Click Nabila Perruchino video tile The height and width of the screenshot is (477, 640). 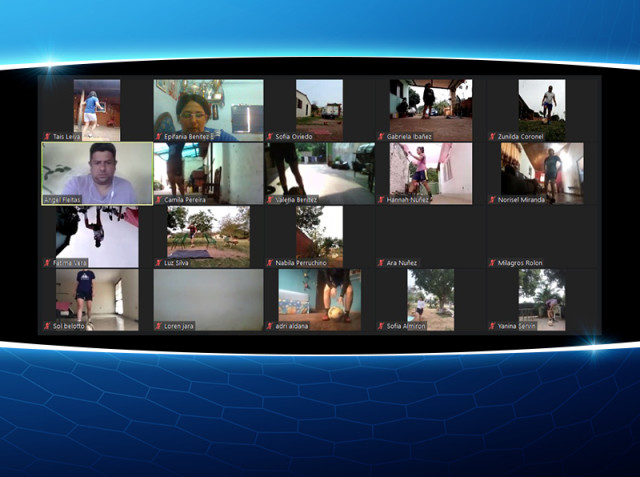click(x=320, y=237)
